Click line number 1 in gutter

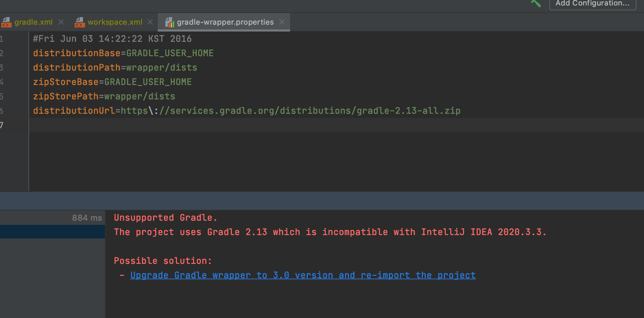2,39
